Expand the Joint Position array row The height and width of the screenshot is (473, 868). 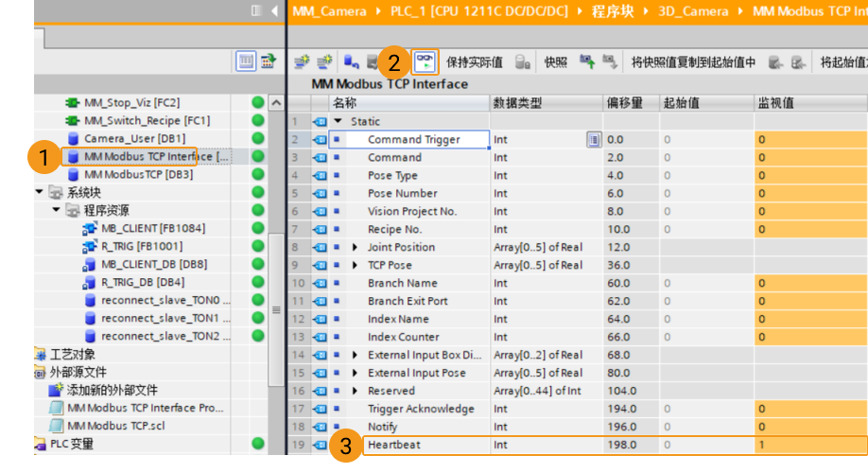point(356,248)
